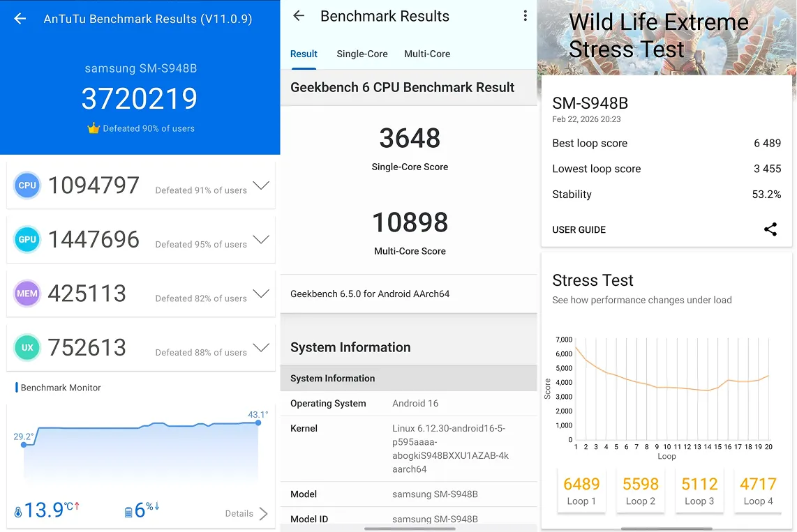Screen dimensions: 797x532
Task: Tap the thermometer temperature icon
Action: pyautogui.click(x=17, y=512)
